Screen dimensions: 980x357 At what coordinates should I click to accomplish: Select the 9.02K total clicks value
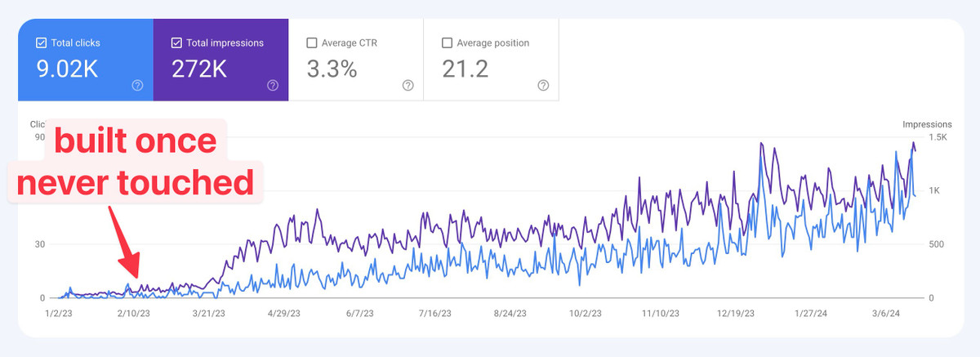click(x=67, y=69)
